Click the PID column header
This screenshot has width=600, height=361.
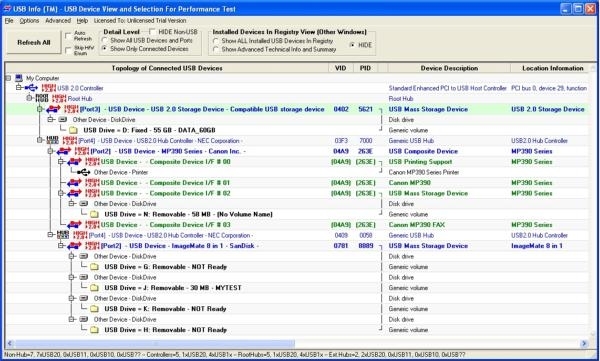tap(365, 68)
